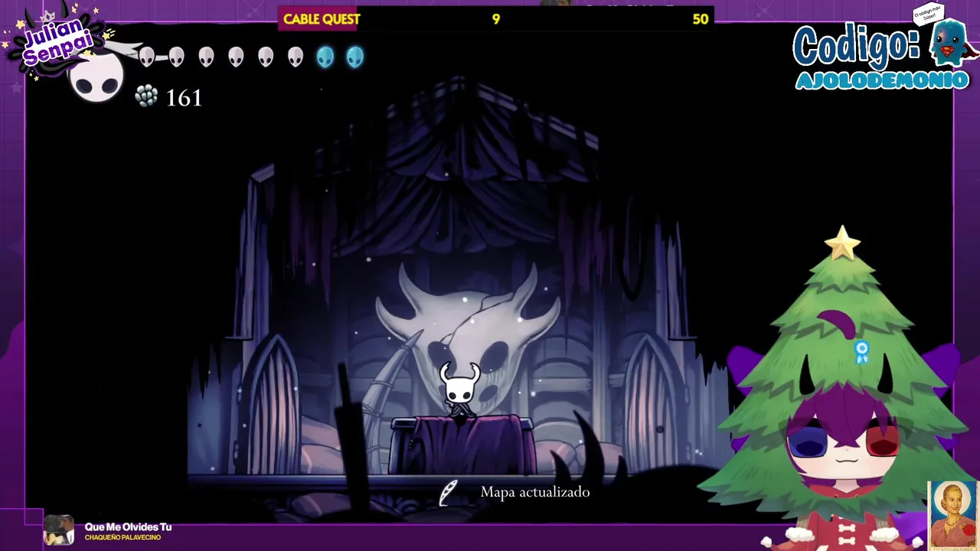The height and width of the screenshot is (551, 980).
Task: Click the quill icon beside Mapa actualizado
Action: pos(449,492)
